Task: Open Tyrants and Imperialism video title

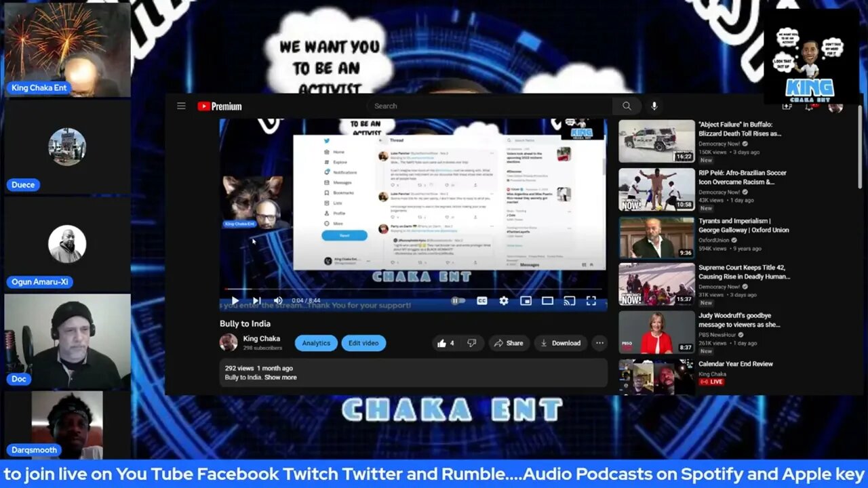Action: (744, 226)
